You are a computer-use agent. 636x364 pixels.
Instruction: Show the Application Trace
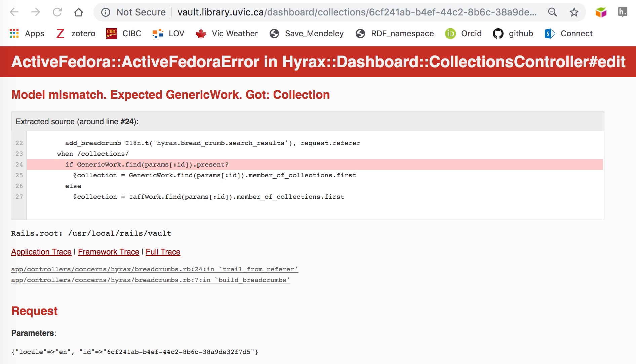[x=41, y=252]
